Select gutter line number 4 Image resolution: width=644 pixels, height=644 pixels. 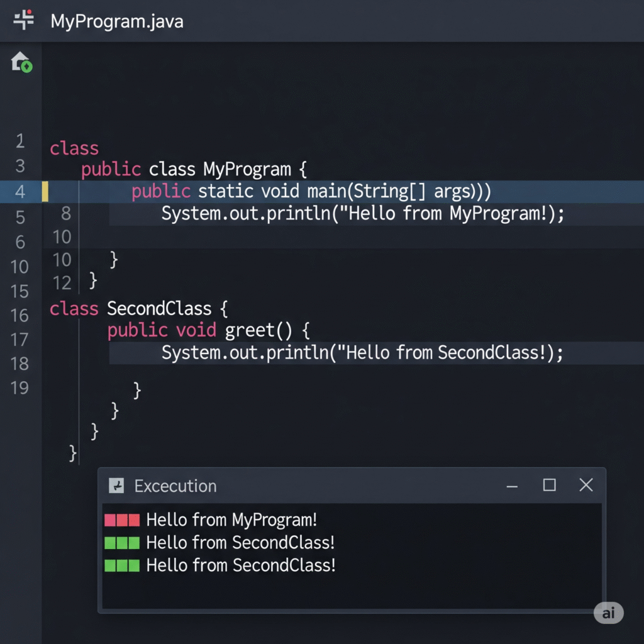click(x=19, y=191)
